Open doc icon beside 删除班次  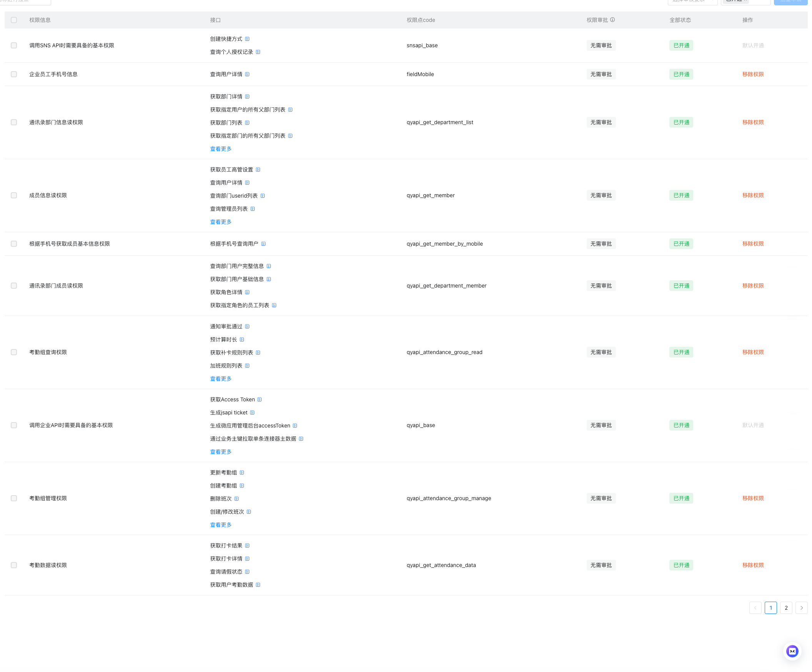[x=236, y=499]
